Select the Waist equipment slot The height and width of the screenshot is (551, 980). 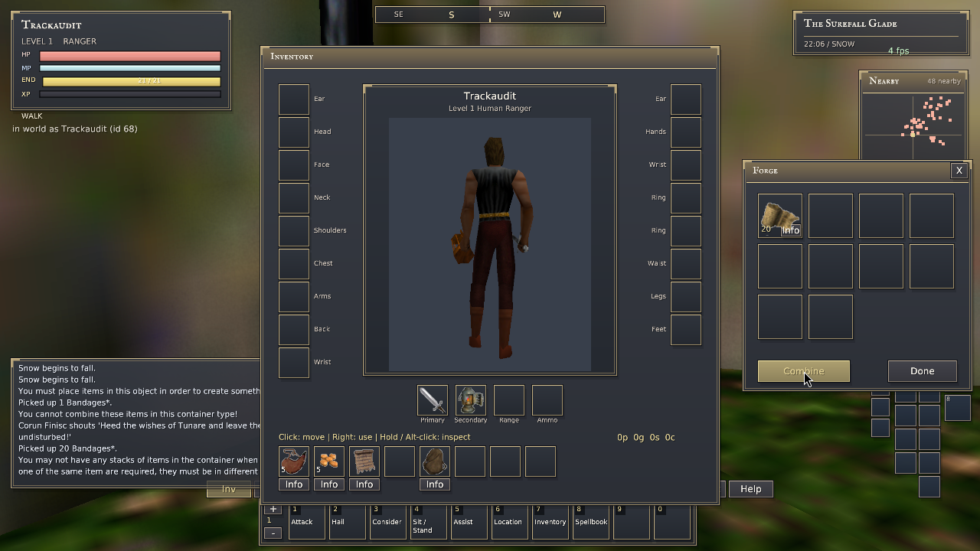click(x=686, y=264)
